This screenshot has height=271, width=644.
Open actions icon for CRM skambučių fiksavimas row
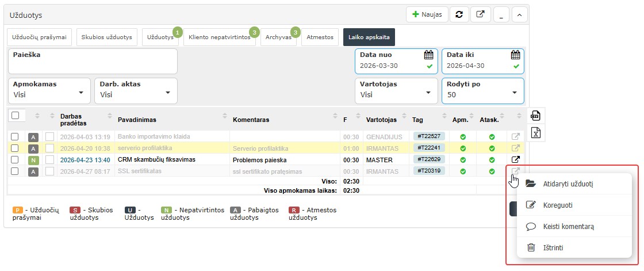click(x=515, y=159)
